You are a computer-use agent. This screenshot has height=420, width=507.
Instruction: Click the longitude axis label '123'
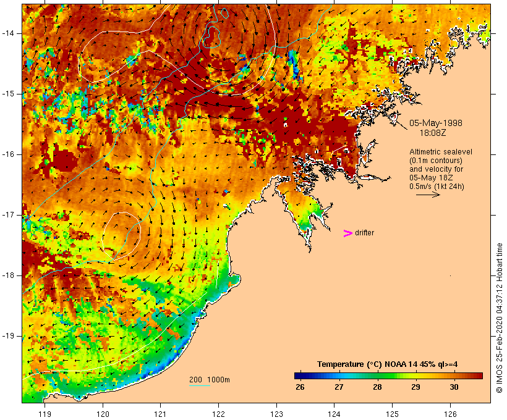276,414
